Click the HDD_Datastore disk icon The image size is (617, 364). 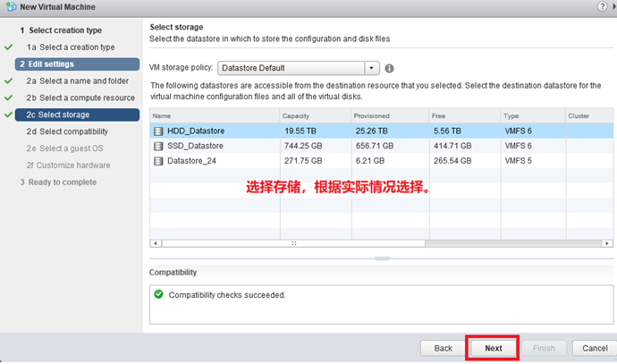(x=158, y=131)
